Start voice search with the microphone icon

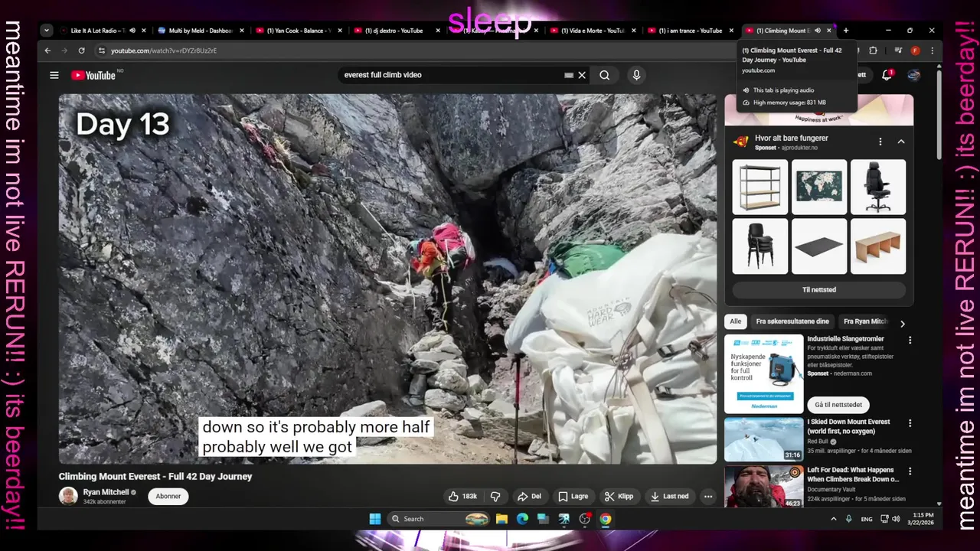pyautogui.click(x=636, y=75)
